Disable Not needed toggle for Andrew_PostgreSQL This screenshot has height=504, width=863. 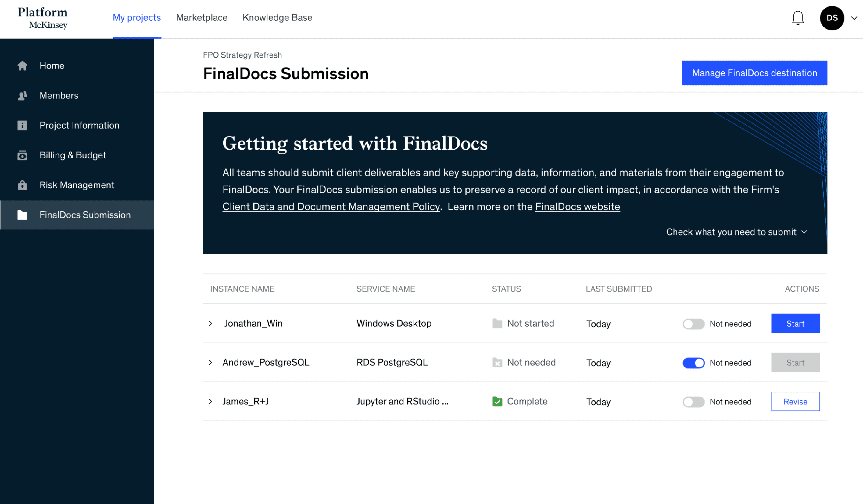point(693,363)
